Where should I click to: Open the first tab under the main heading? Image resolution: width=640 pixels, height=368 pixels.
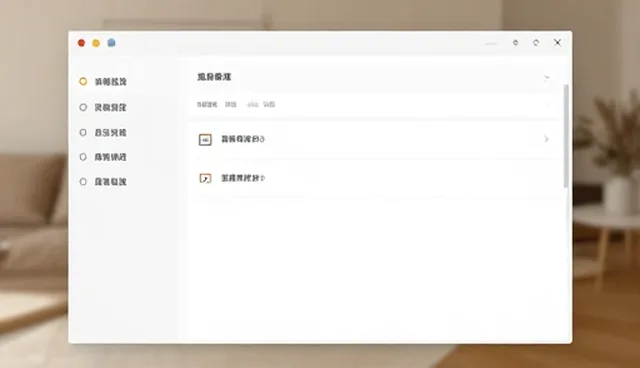(207, 104)
